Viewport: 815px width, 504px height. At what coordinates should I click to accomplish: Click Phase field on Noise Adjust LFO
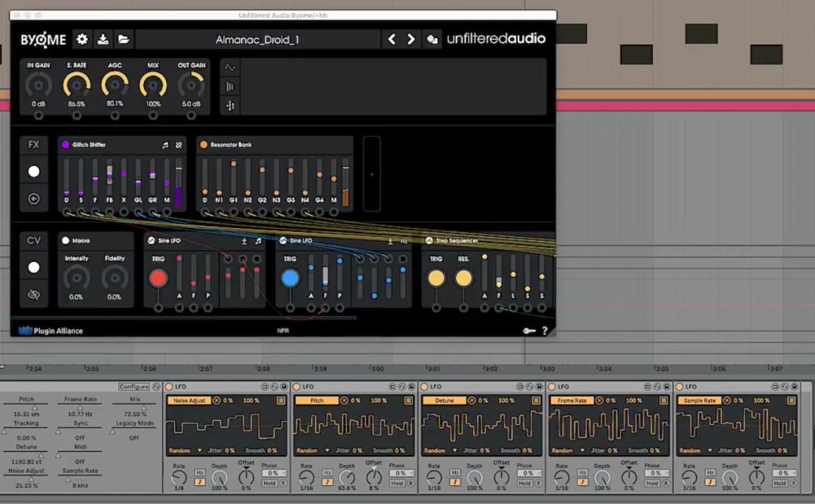tap(273, 473)
